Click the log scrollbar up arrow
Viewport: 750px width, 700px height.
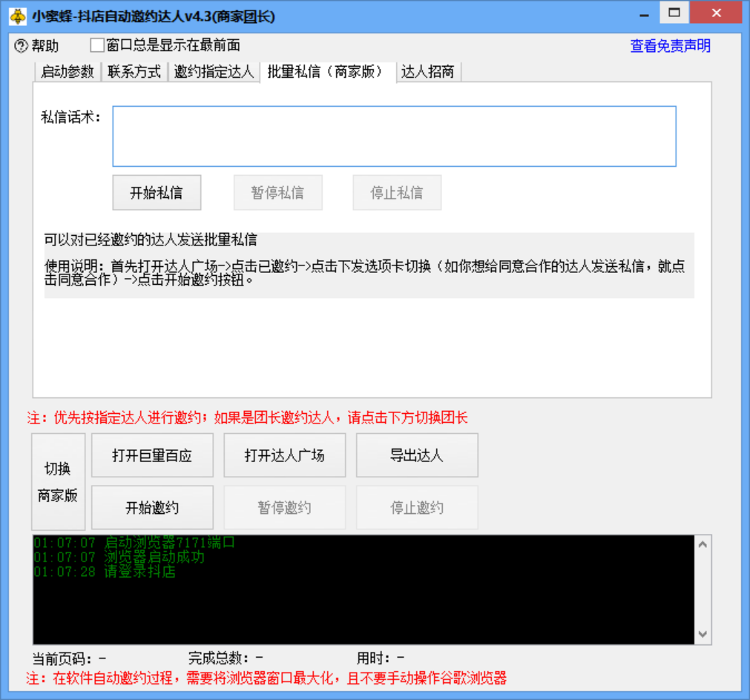pyautogui.click(x=703, y=544)
